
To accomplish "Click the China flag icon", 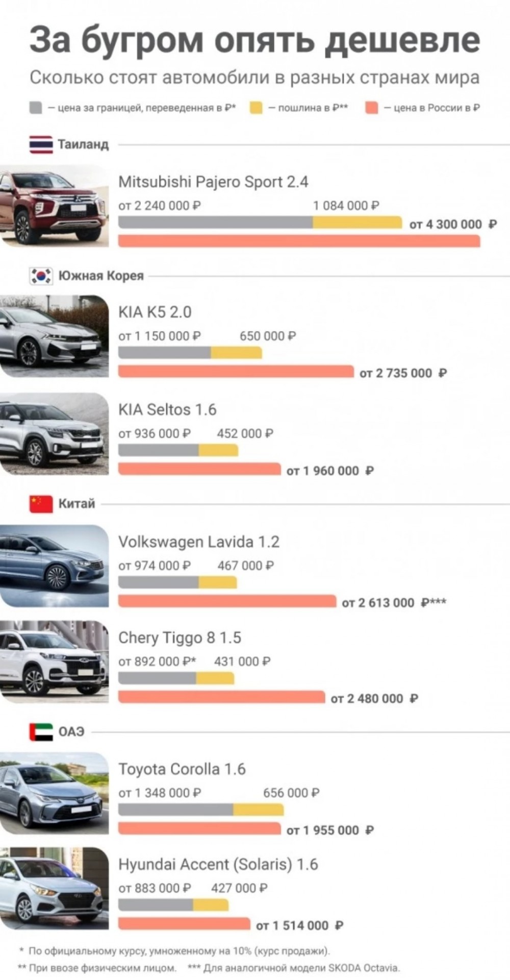I will [41, 504].
